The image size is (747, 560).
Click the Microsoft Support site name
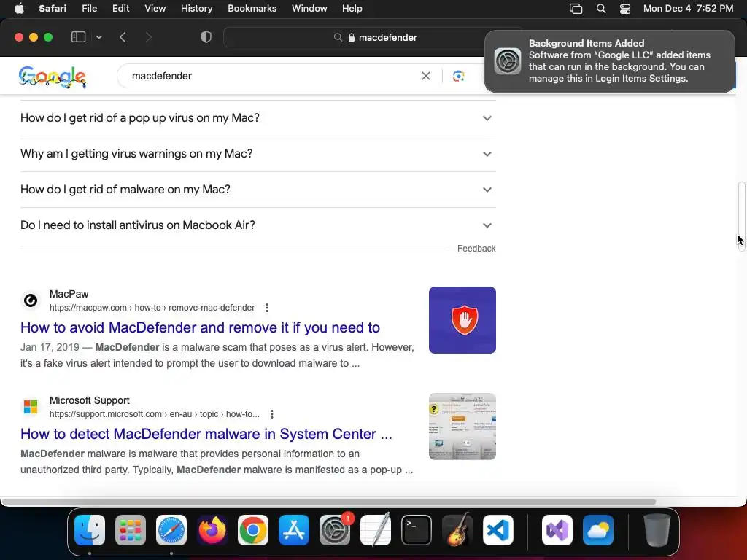90,400
